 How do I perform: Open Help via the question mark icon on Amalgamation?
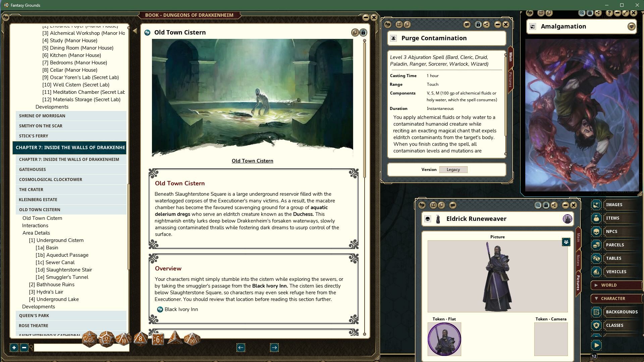(609, 13)
